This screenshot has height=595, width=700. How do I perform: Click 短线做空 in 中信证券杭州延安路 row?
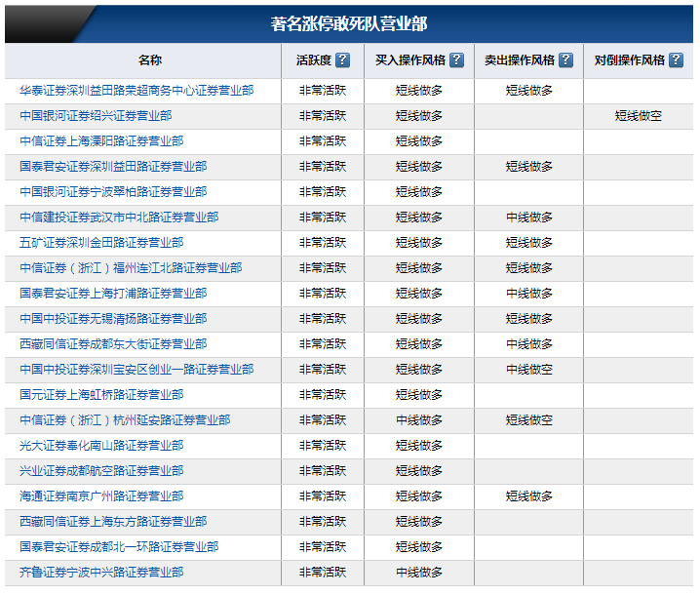[x=529, y=420]
